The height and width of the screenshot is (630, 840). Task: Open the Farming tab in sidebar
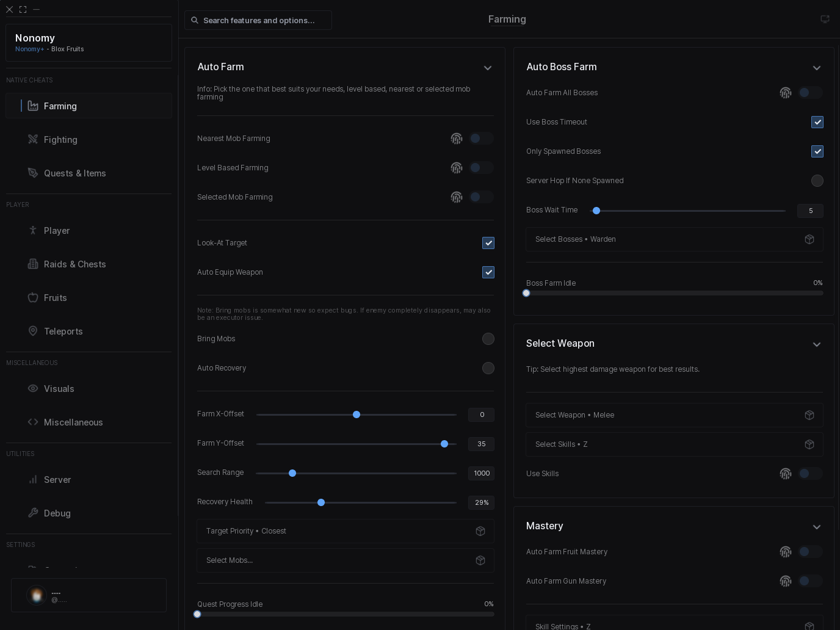pos(89,106)
